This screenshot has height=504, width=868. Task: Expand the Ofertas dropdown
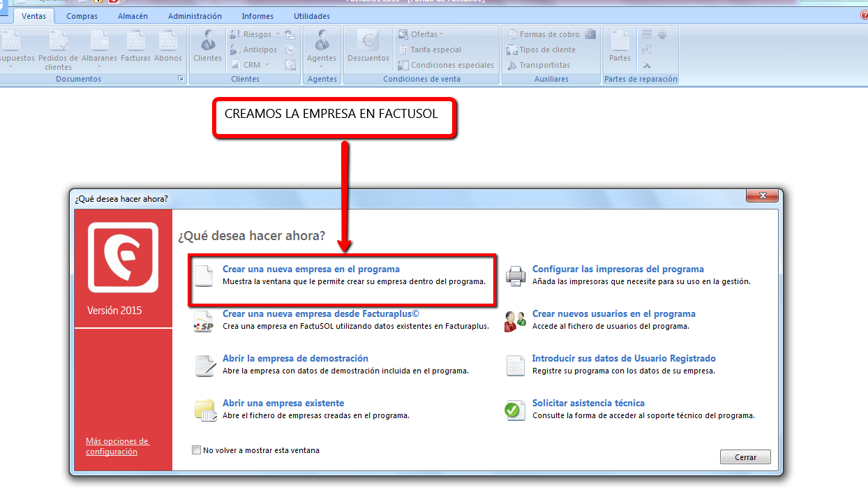click(441, 34)
